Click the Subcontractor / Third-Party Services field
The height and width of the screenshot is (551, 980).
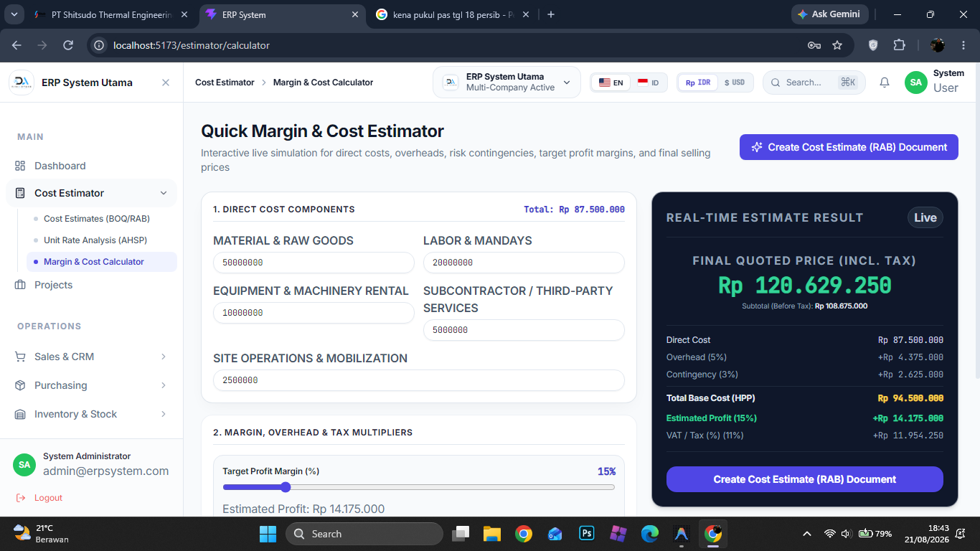[x=524, y=330]
